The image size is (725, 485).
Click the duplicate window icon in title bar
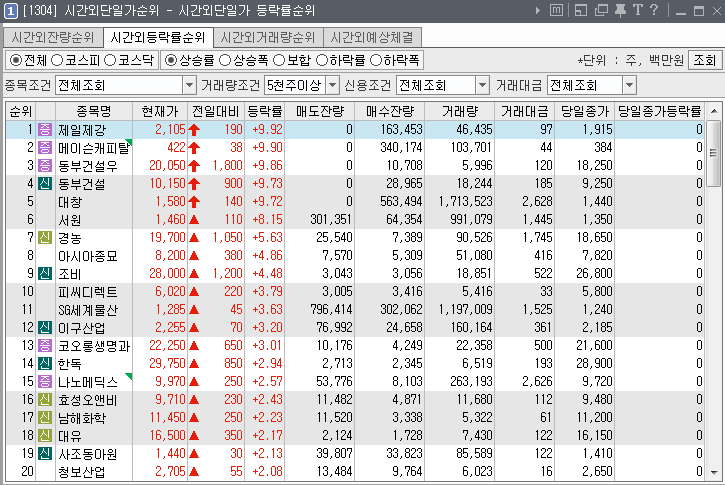601,10
